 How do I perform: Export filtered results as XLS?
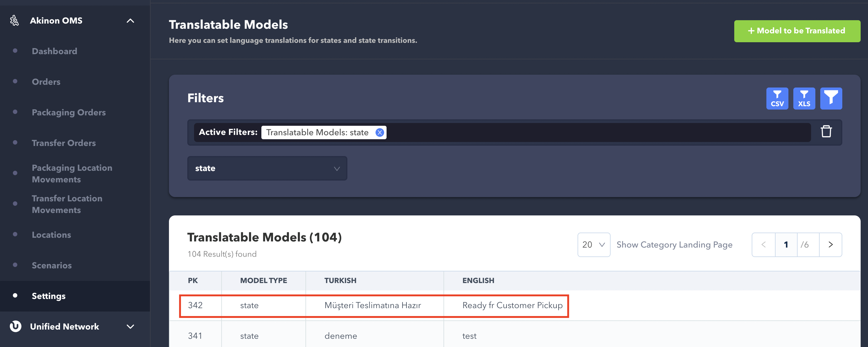tap(804, 98)
